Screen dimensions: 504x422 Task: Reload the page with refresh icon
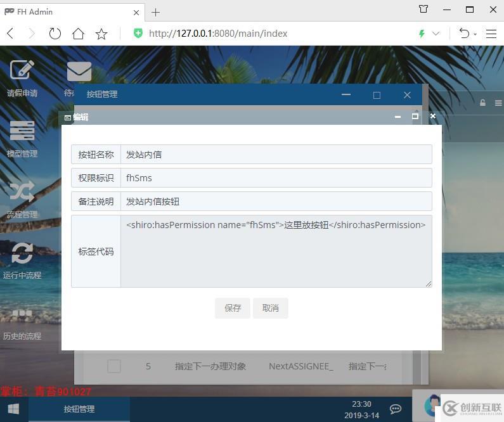pyautogui.click(x=55, y=34)
